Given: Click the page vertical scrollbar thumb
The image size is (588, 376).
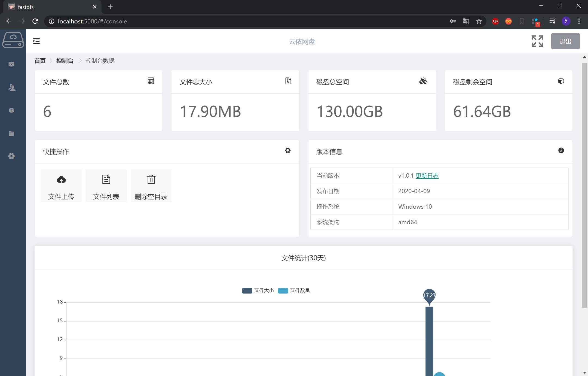Looking at the screenshot, I should pyautogui.click(x=584, y=185).
